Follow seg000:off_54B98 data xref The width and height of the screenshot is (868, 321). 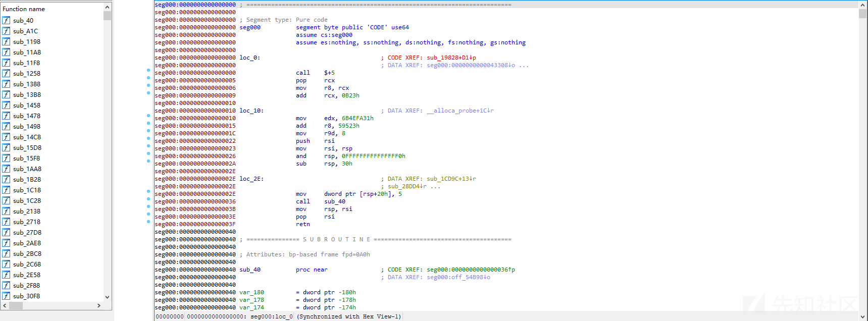(x=458, y=277)
